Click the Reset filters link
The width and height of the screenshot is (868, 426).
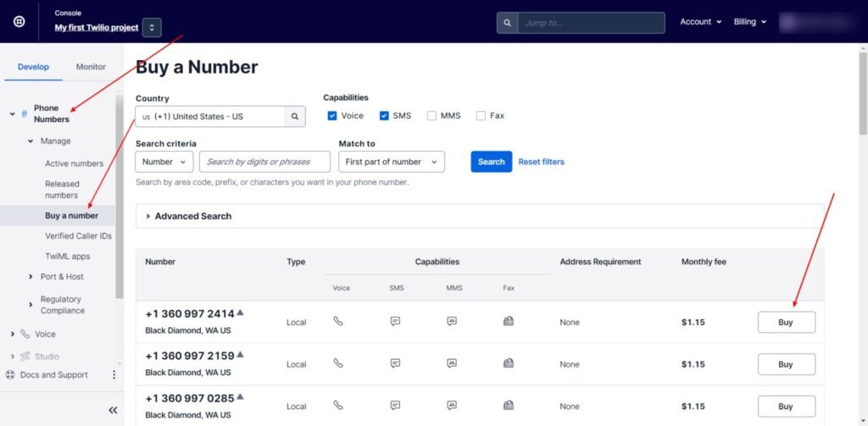541,162
